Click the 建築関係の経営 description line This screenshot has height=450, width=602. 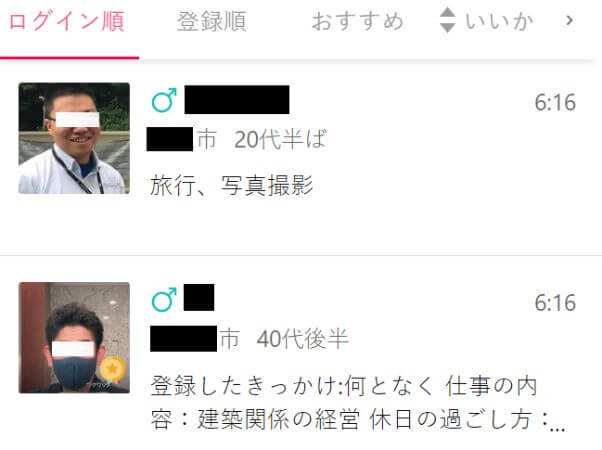click(x=358, y=419)
